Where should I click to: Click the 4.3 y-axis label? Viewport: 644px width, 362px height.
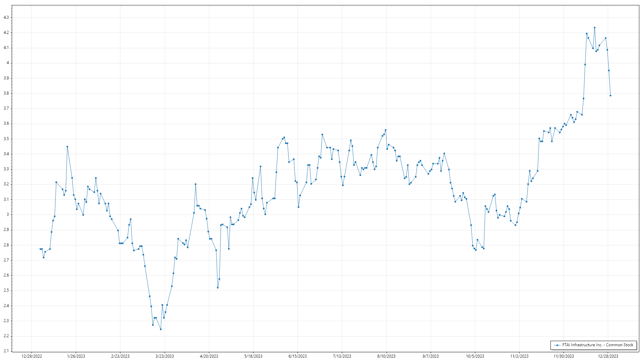[6, 17]
